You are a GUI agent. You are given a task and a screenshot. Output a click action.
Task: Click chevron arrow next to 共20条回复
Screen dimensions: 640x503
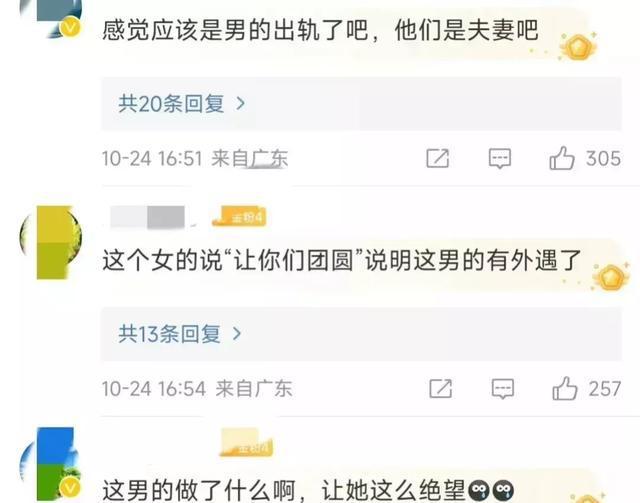pyautogui.click(x=241, y=104)
